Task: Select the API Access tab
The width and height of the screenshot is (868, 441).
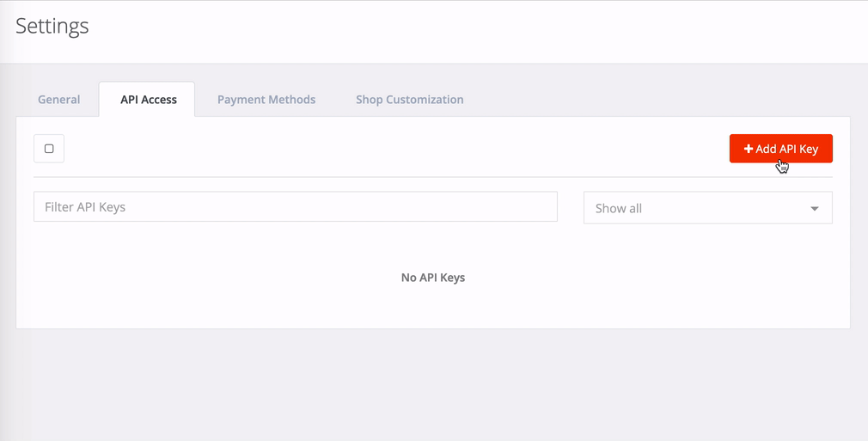Action: 149,99
